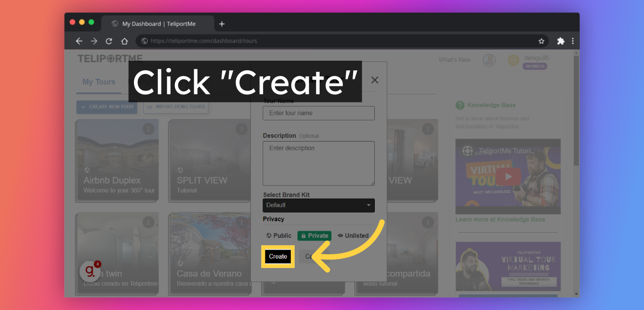Go to the browser home icon
The image size is (644, 310).
pos(124,41)
